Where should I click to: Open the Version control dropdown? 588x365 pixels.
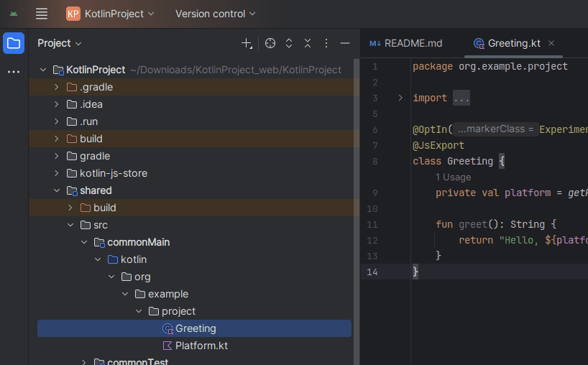point(215,14)
